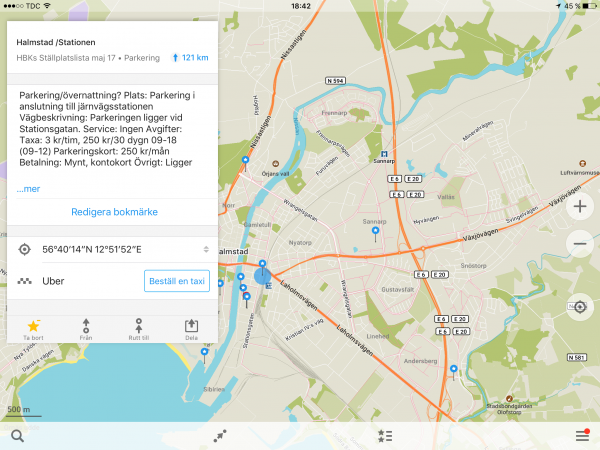Select the bookmark pin near Örjans vall
The width and height of the screenshot is (600, 450).
pyautogui.click(x=246, y=160)
